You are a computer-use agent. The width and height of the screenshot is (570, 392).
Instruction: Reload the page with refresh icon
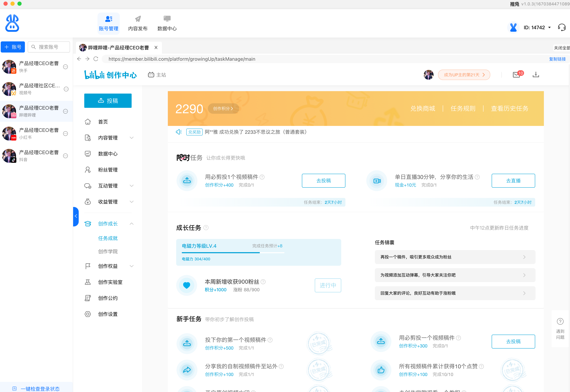[96, 59]
